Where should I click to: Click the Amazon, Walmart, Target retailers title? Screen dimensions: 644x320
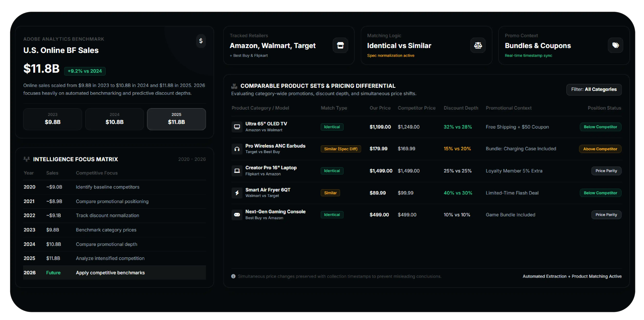point(272,46)
